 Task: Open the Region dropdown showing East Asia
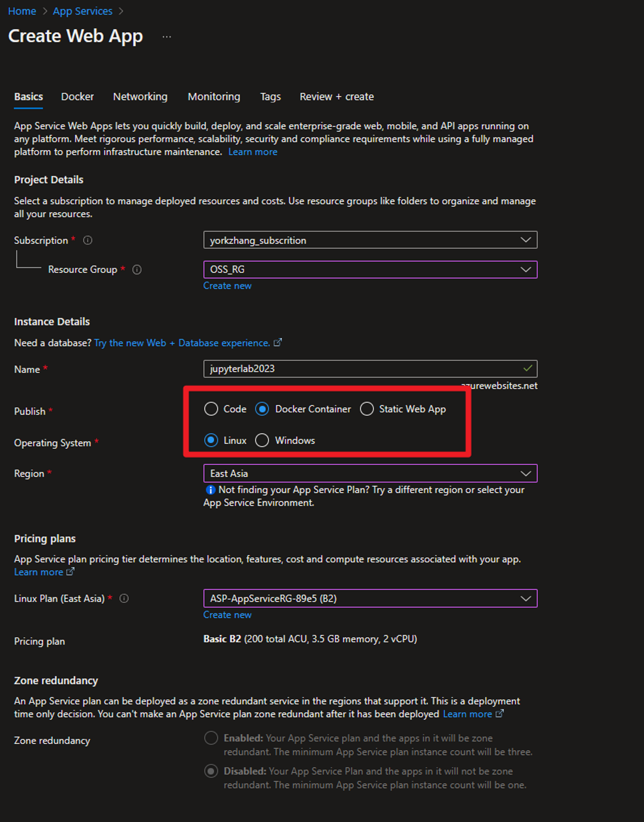370,473
